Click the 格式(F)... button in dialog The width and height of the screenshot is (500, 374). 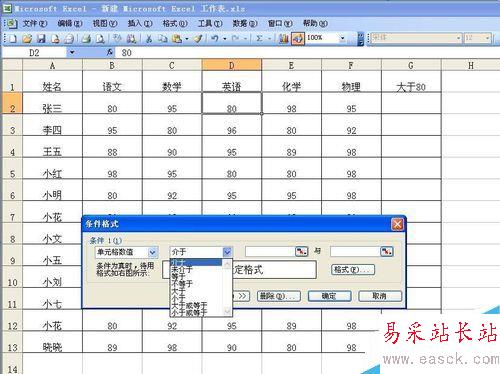click(x=353, y=270)
